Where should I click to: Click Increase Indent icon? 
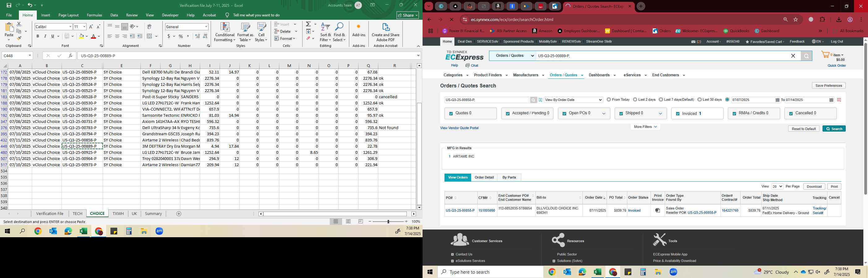(x=140, y=36)
